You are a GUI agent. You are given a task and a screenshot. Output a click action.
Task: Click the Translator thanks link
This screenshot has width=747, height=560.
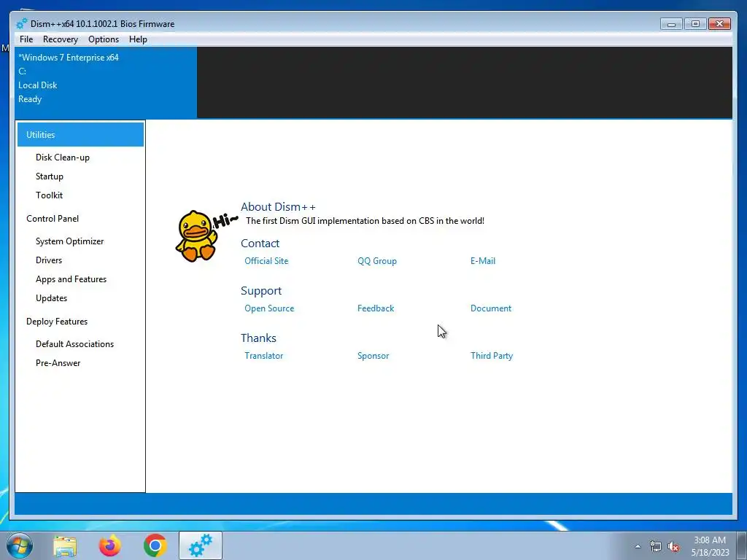[263, 356]
